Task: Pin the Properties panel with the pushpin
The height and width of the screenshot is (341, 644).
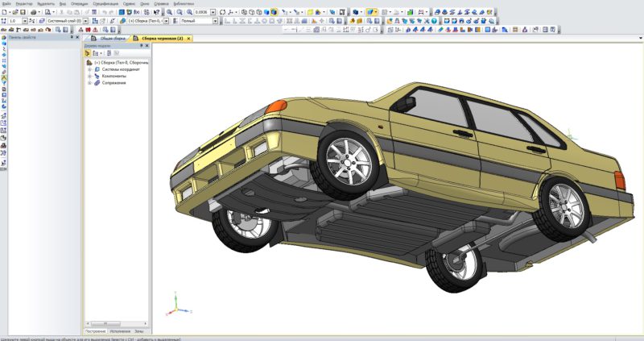Action: tap(72, 37)
